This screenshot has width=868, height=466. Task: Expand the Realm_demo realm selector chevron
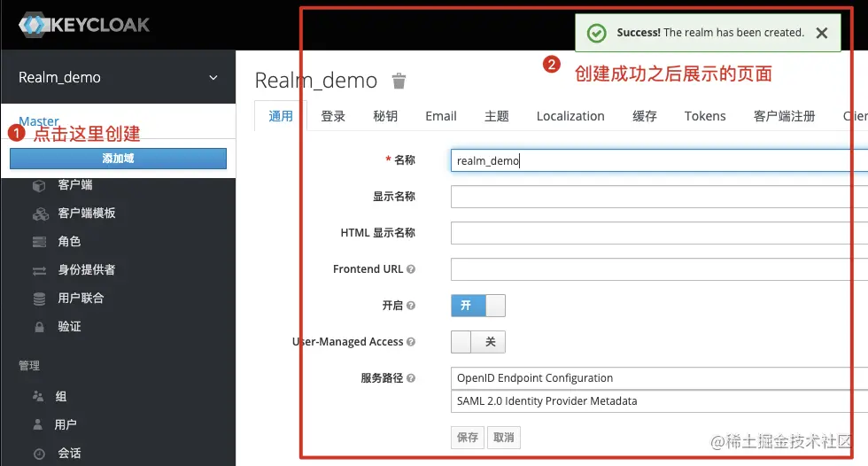point(213,78)
